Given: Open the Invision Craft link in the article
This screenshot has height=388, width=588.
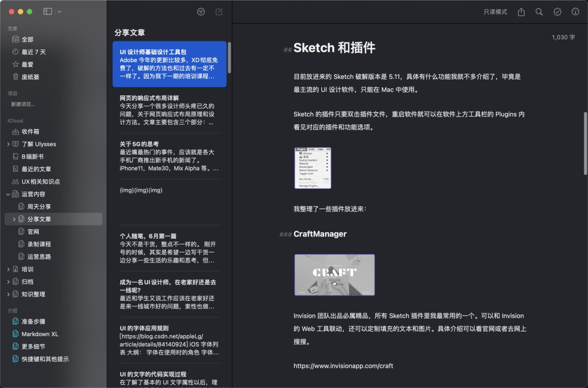Looking at the screenshot, I should pyautogui.click(x=343, y=366).
